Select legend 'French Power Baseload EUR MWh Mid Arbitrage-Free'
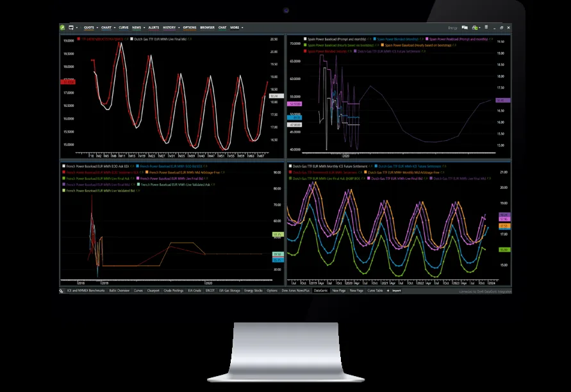Screen dimensions: 571x392 (x=185, y=172)
